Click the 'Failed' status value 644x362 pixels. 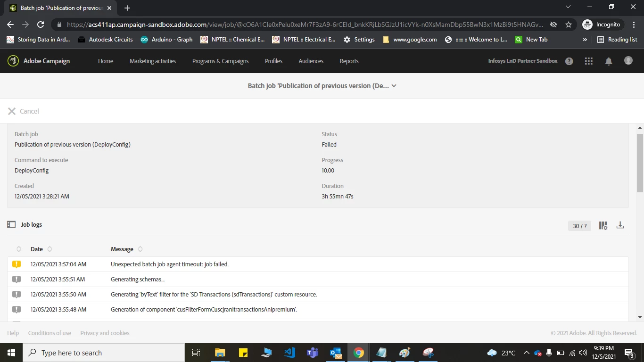329,145
